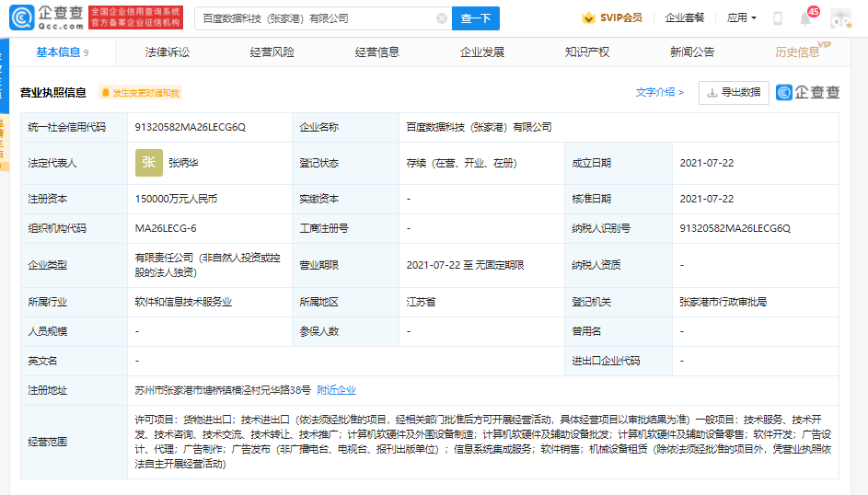
Task: Click the SVIP crown icon
Action: click(588, 17)
